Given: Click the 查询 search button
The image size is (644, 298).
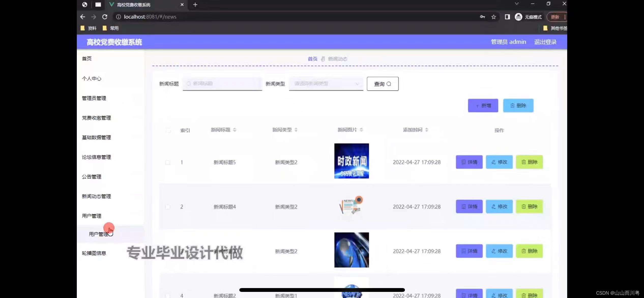Looking at the screenshot, I should (x=383, y=84).
